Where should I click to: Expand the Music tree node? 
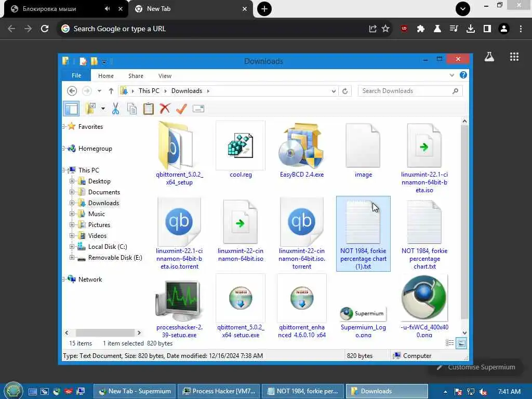click(72, 214)
